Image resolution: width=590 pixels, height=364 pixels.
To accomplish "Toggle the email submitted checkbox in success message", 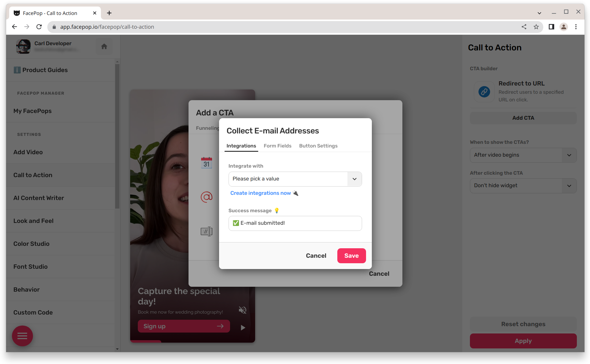I will (236, 223).
